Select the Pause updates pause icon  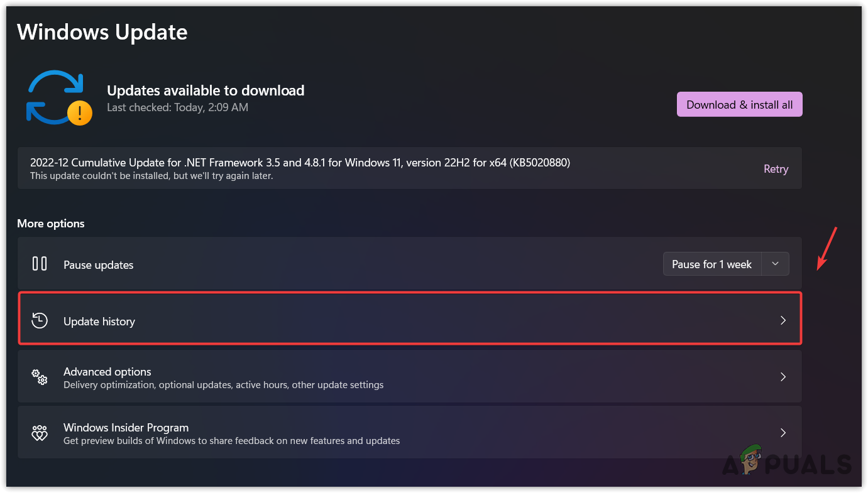(39, 264)
